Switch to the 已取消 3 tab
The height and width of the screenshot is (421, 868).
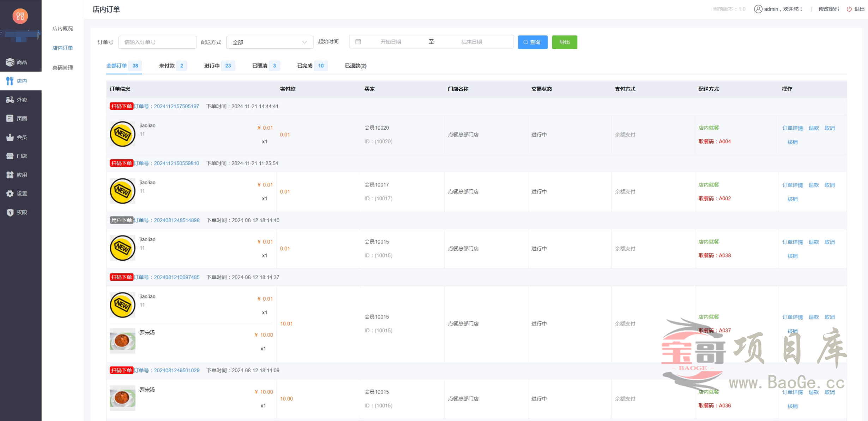266,66
